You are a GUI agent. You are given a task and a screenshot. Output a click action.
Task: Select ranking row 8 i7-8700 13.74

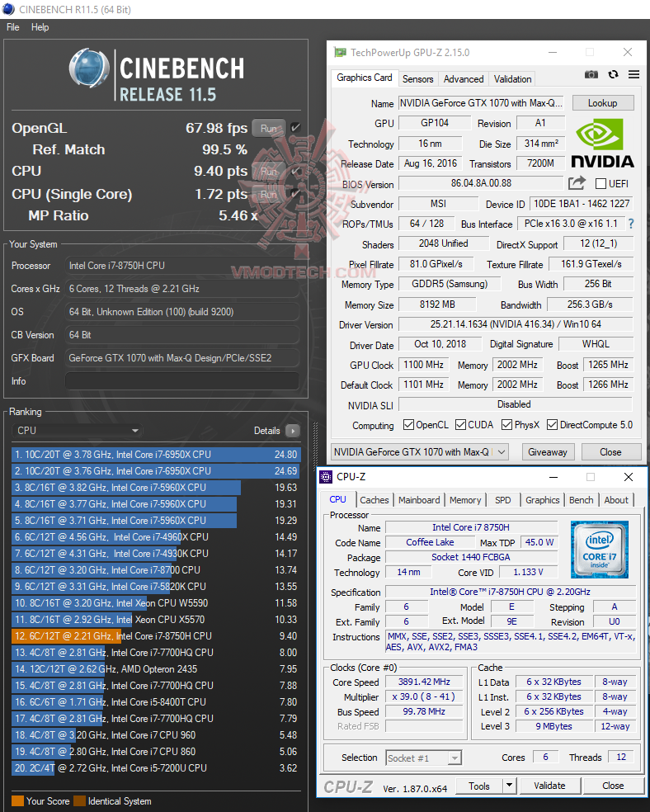[x=156, y=569]
